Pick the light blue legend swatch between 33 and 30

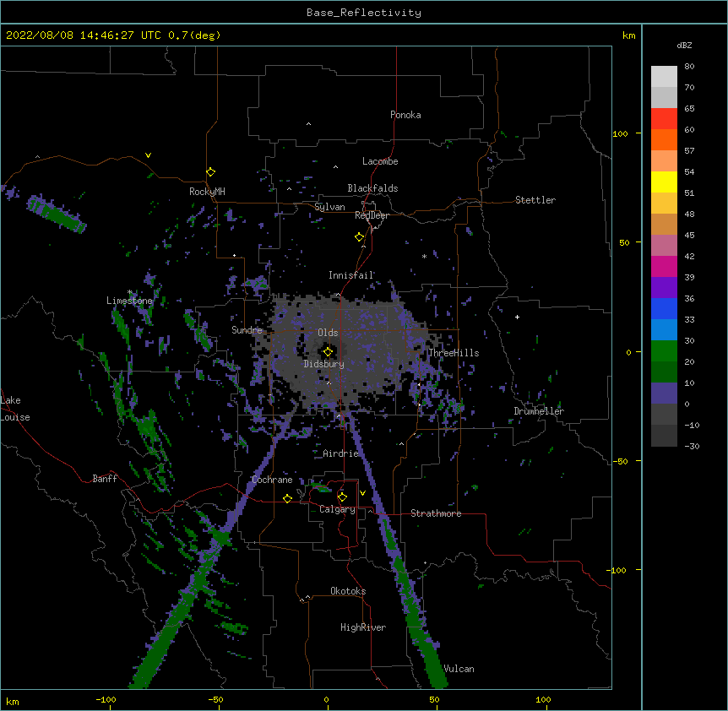pos(664,330)
